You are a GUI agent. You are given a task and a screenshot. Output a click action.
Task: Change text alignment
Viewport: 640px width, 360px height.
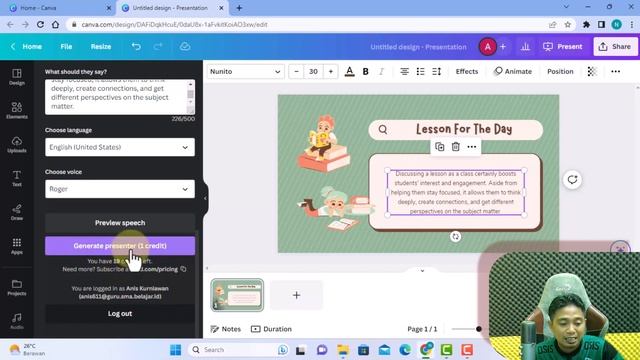(404, 71)
